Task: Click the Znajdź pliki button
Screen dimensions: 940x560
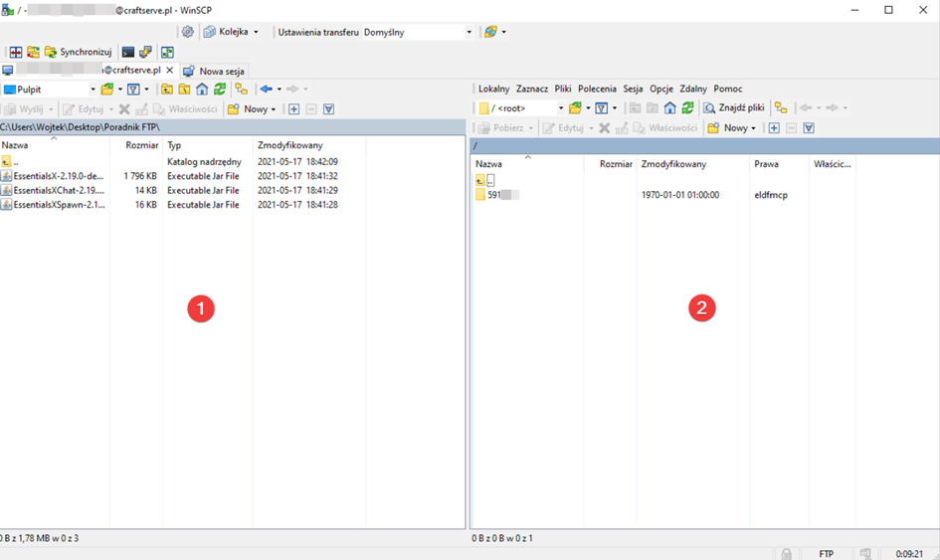Action: [x=734, y=108]
